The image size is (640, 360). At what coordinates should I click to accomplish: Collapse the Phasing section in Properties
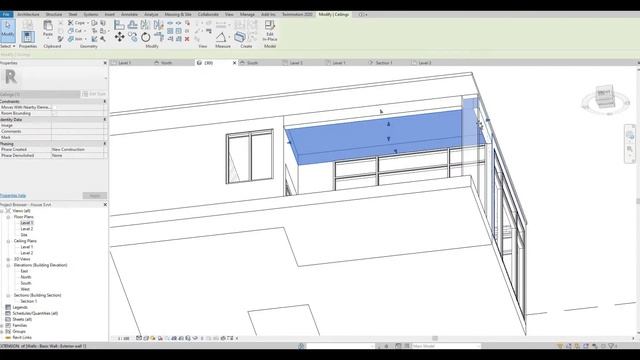pyautogui.click(x=105, y=144)
